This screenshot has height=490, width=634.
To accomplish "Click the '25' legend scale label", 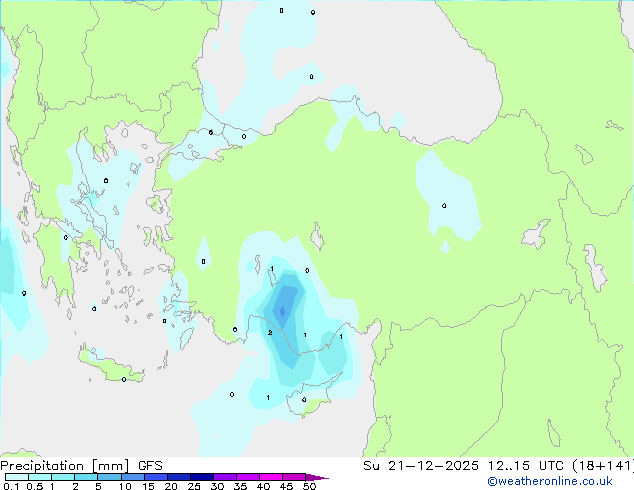I will click(194, 486).
